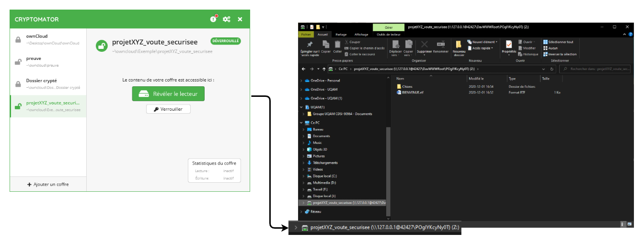The width and height of the screenshot is (644, 245).
Task: Open the Ouvrir dropdown in ribbon
Action: tap(527, 42)
